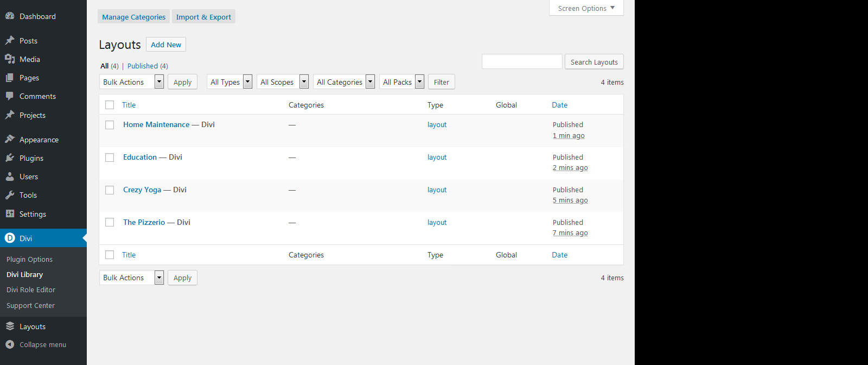Sort by Title in table footer
The width and height of the screenshot is (868, 365).
(129, 255)
